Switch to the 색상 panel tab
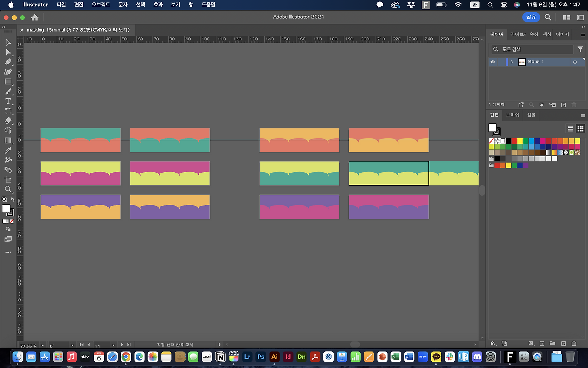 pos(547,34)
